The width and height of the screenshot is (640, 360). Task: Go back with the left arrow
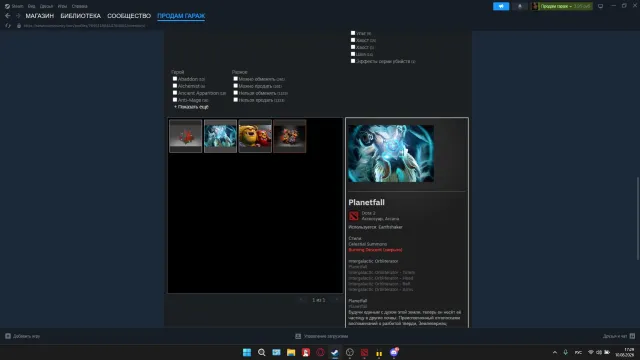pyautogui.click(x=8, y=16)
